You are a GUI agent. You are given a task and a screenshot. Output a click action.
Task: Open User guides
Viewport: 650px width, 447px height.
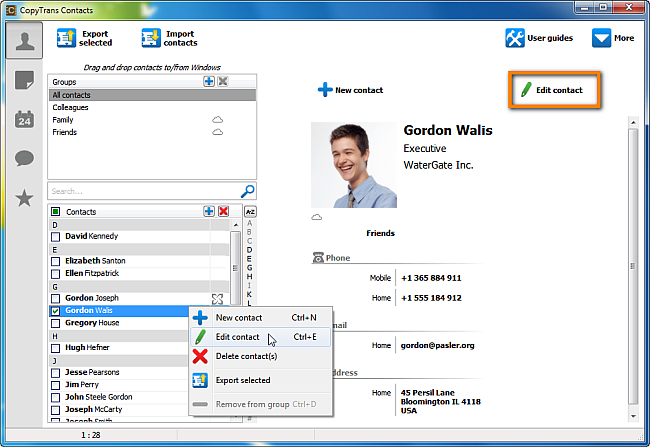541,38
